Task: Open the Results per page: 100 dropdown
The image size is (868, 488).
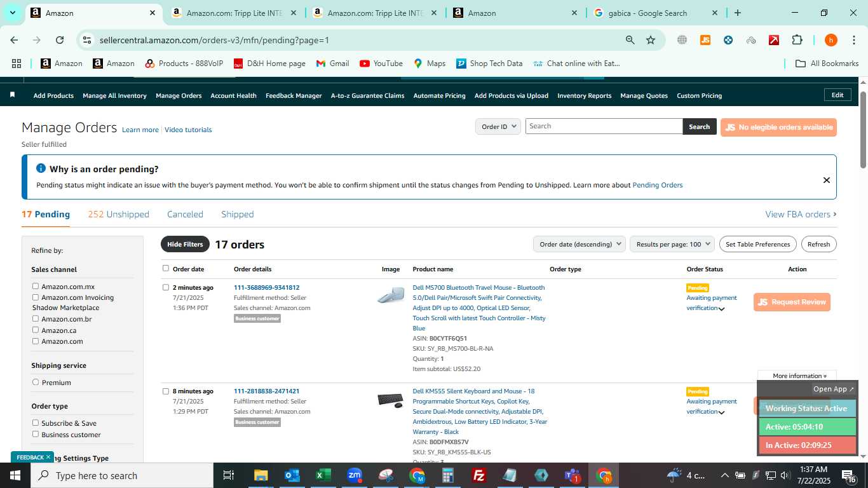Action: pos(672,244)
